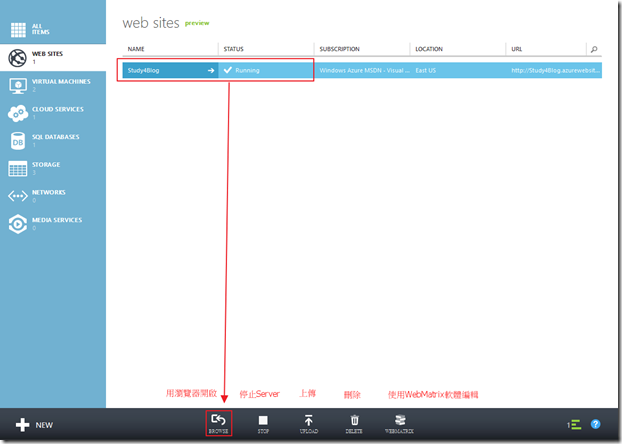The height and width of the screenshot is (444, 622).
Task: Open the Media Services icon
Action: pyautogui.click(x=18, y=224)
